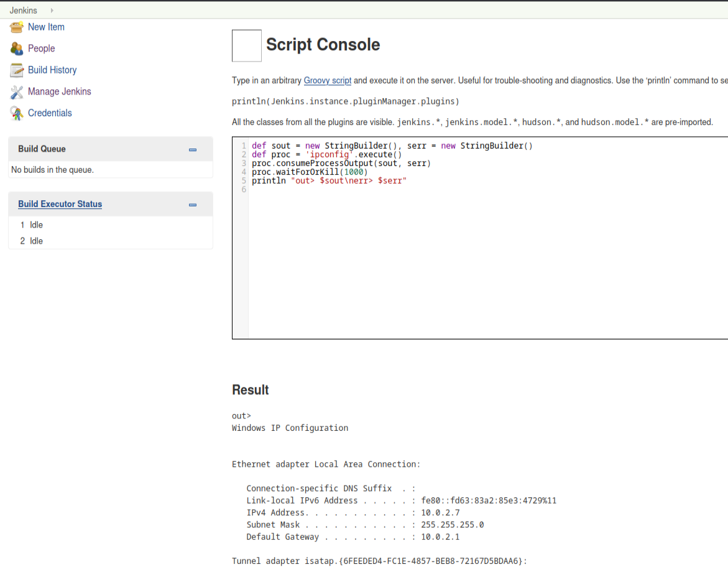Collapse the Build Queue panel
The image size is (728, 580).
[193, 150]
